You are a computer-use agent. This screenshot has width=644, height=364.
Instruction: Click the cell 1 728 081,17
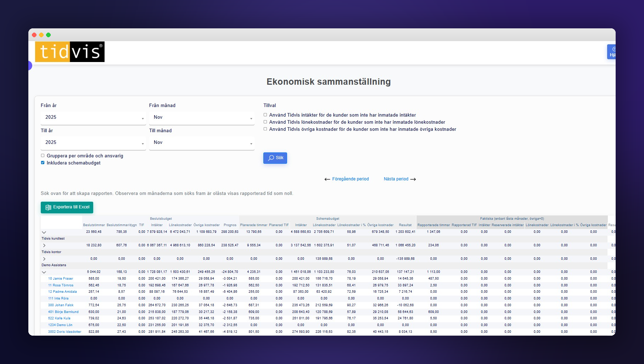click(157, 272)
